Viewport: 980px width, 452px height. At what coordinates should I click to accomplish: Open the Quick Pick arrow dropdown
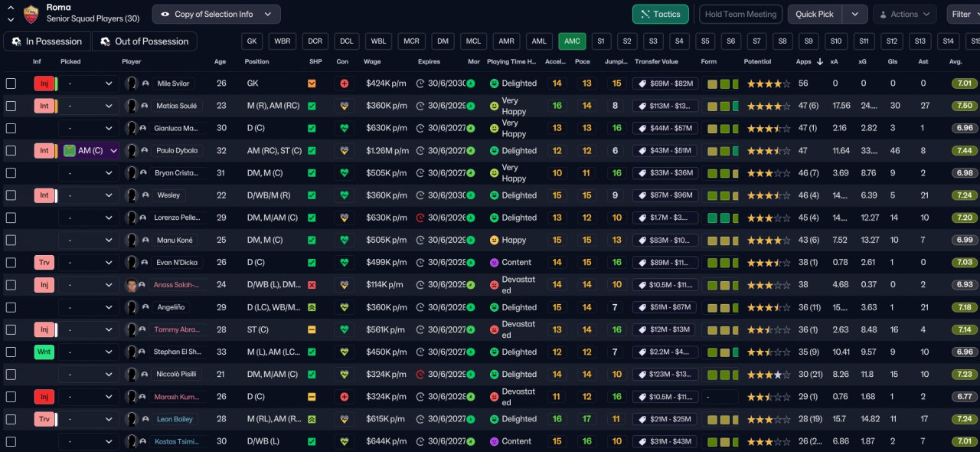(x=855, y=14)
